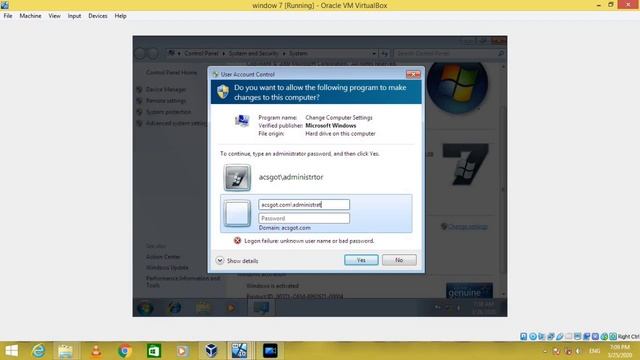Click the ENG language indicator in tray
The width and height of the screenshot is (640, 360).
click(594, 351)
